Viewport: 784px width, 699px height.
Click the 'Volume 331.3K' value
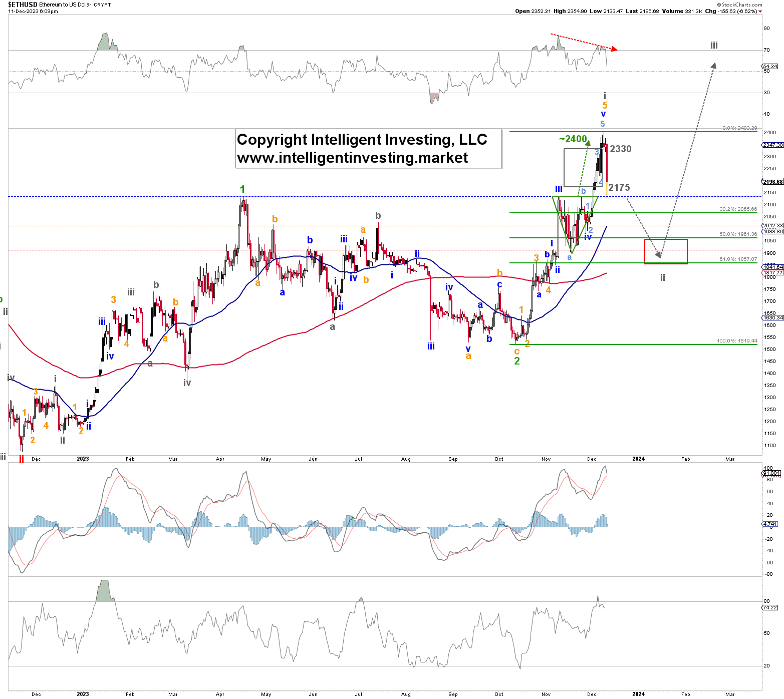(682, 11)
